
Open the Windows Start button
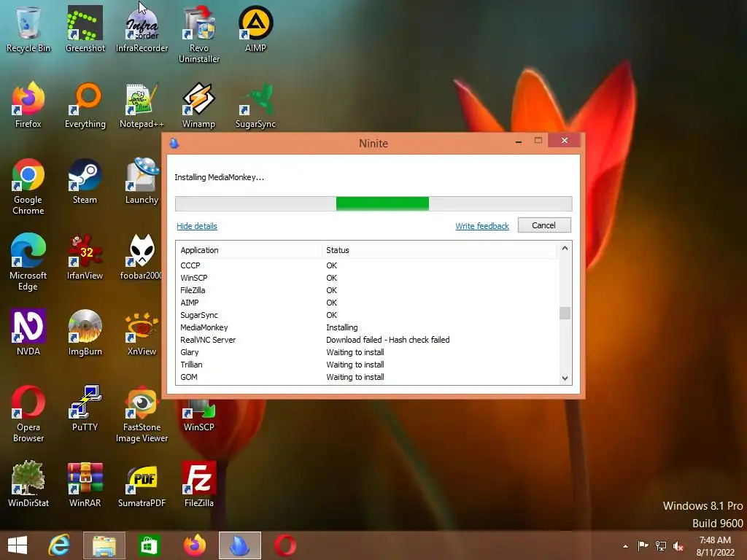point(18,545)
